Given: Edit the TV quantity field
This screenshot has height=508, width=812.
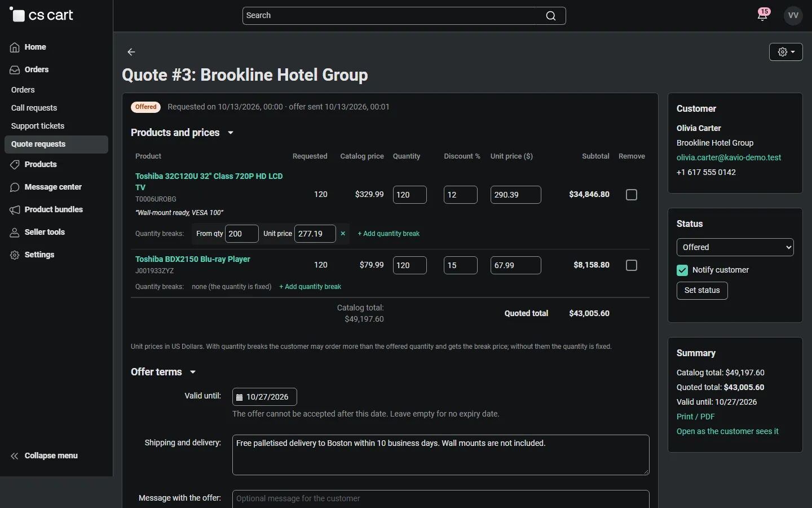Looking at the screenshot, I should point(410,195).
